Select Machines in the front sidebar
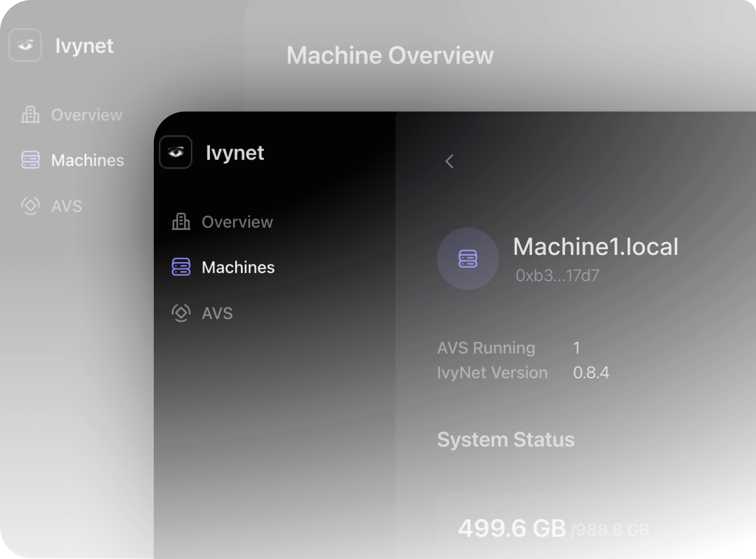The width and height of the screenshot is (756, 559). pyautogui.click(x=223, y=267)
